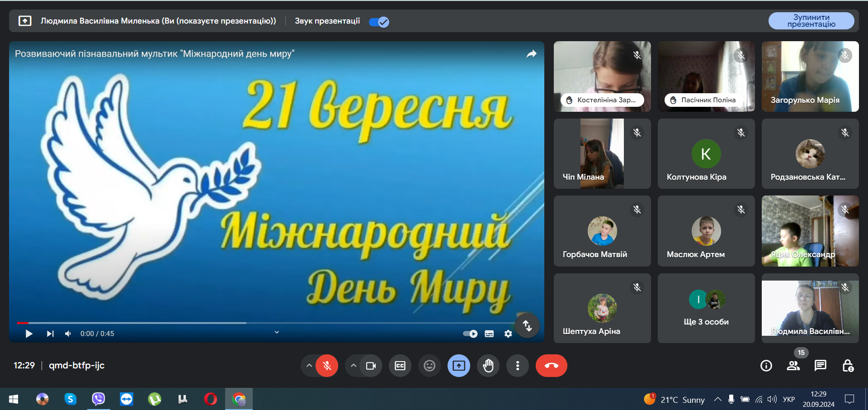The width and height of the screenshot is (868, 410).
Task: Open the three-dot more options menu
Action: click(x=518, y=366)
